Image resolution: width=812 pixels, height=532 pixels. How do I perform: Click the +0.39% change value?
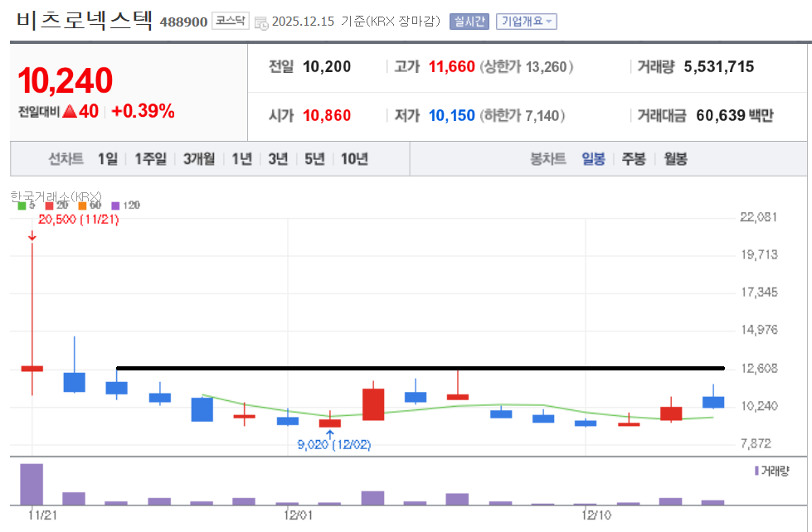(x=143, y=111)
